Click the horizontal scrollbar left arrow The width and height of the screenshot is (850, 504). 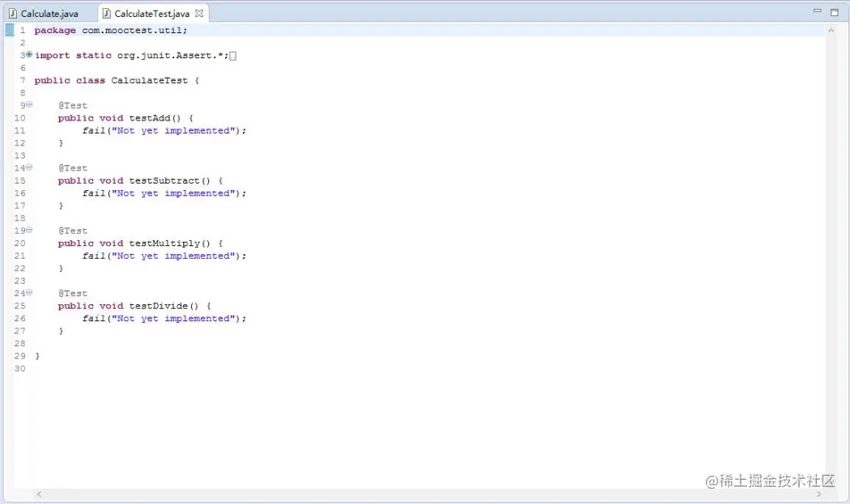tap(39, 493)
